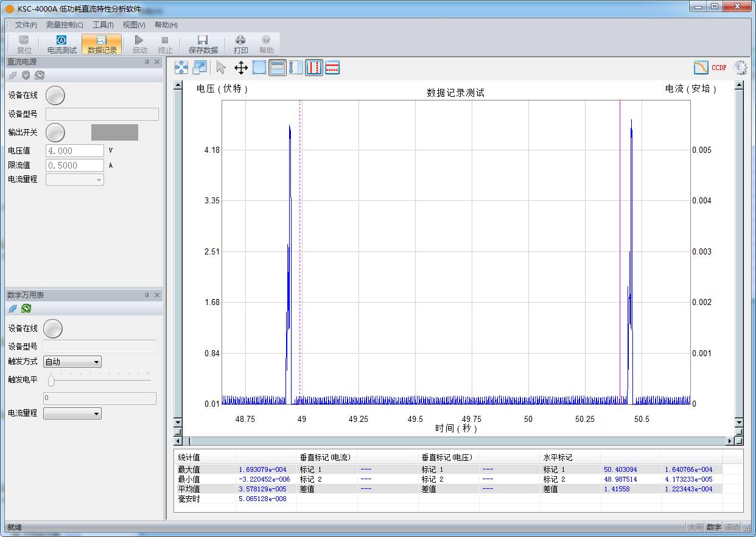Pin the 数字万用表 panel
756x537 pixels.
pos(147,295)
